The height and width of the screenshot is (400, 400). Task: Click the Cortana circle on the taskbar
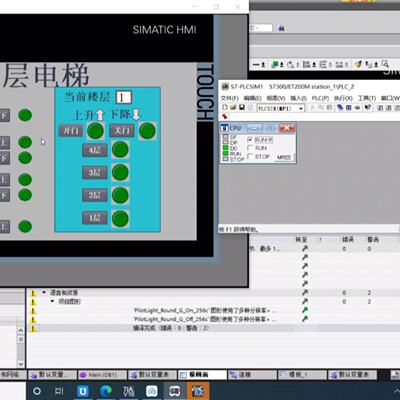(x=37, y=391)
